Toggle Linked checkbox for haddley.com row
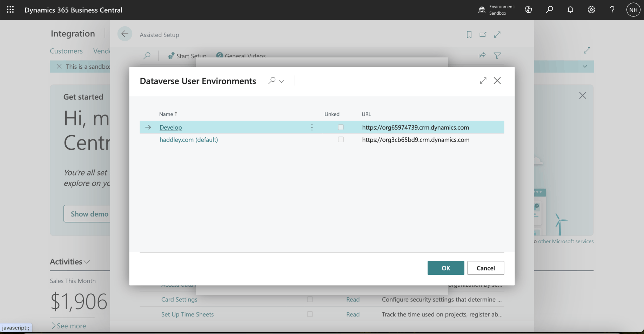The width and height of the screenshot is (644, 334). (x=341, y=139)
